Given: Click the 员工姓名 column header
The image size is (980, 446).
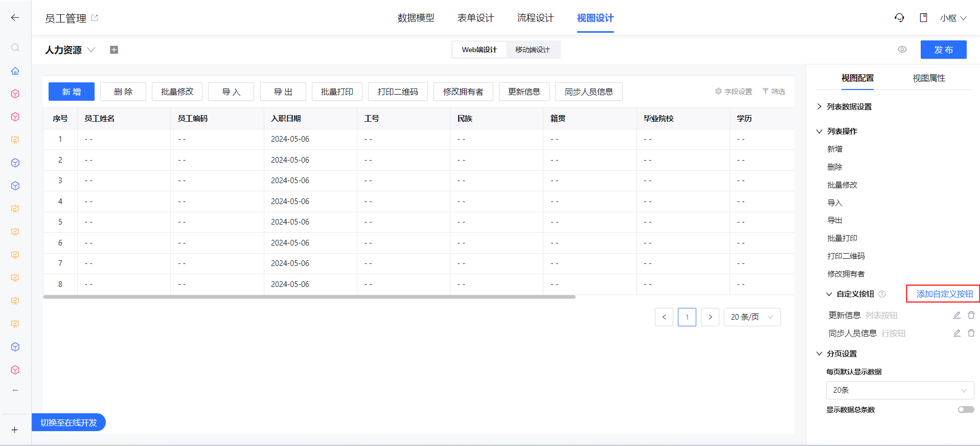Looking at the screenshot, I should [x=124, y=118].
